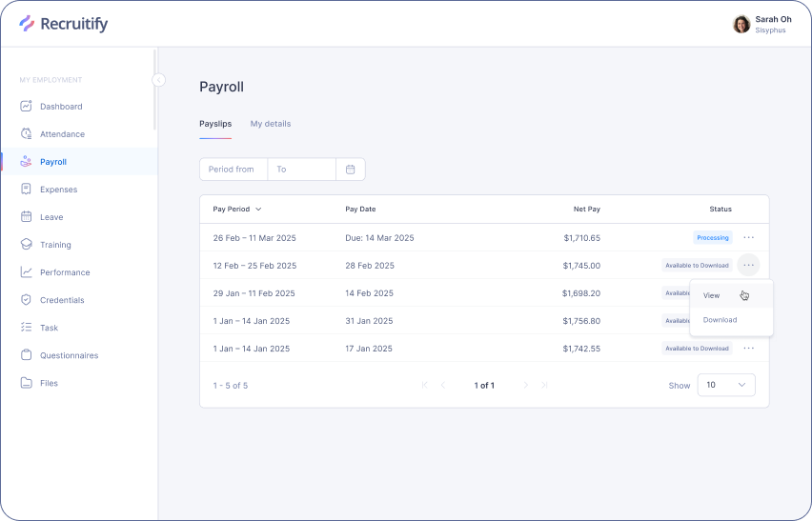Open more options for the Processing payslip

point(749,237)
